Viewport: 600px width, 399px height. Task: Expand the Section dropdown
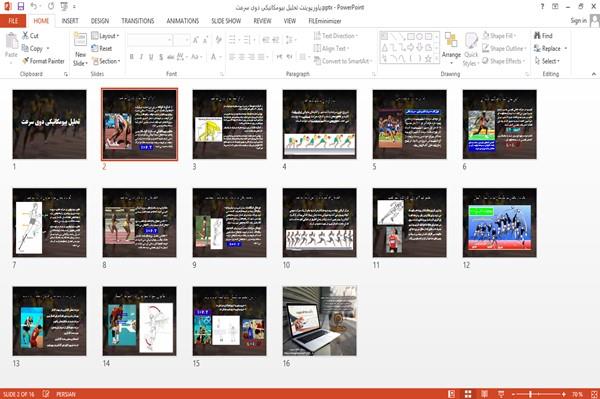pos(106,61)
